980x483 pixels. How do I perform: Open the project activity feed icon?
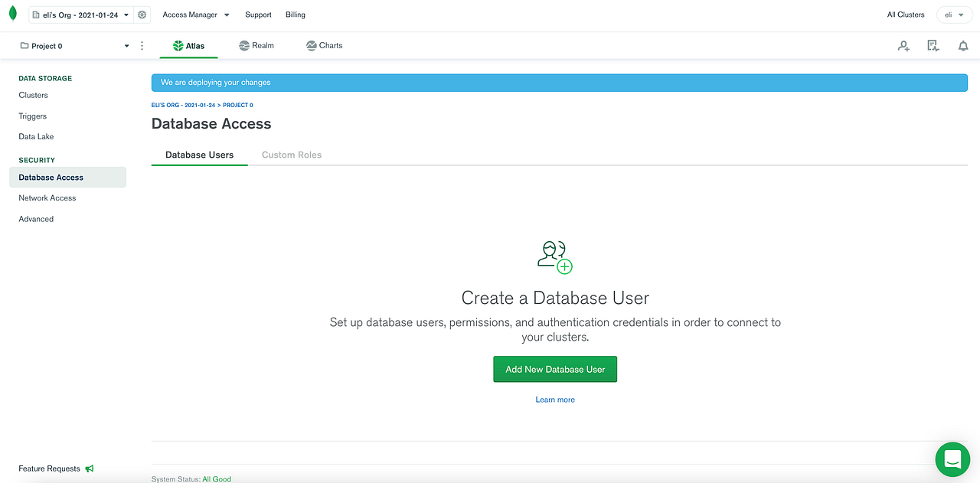coord(933,46)
